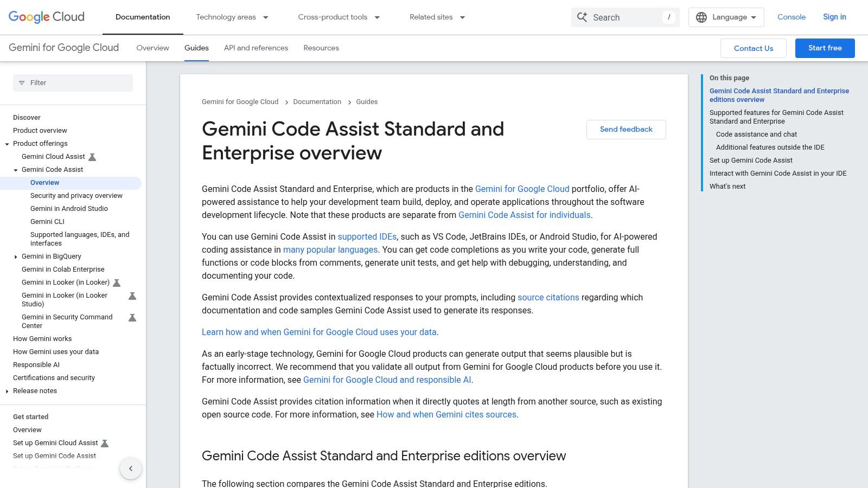Click the preview flask icon beside Gemini Cloud Assist
Image resolution: width=868 pixels, height=488 pixels.
click(x=92, y=157)
